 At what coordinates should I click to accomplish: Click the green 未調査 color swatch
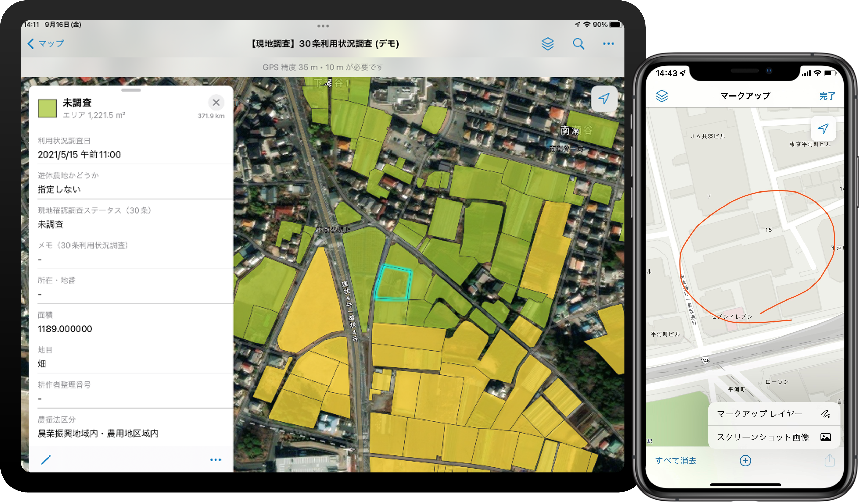tap(48, 109)
